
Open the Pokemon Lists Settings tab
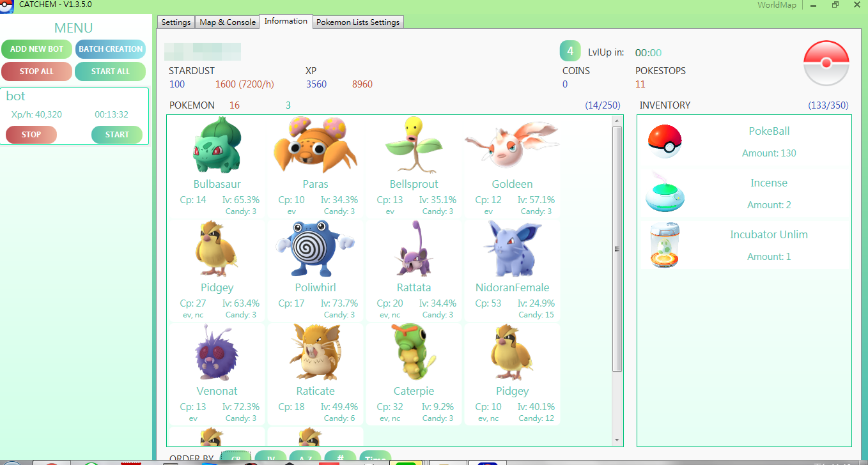(x=358, y=22)
